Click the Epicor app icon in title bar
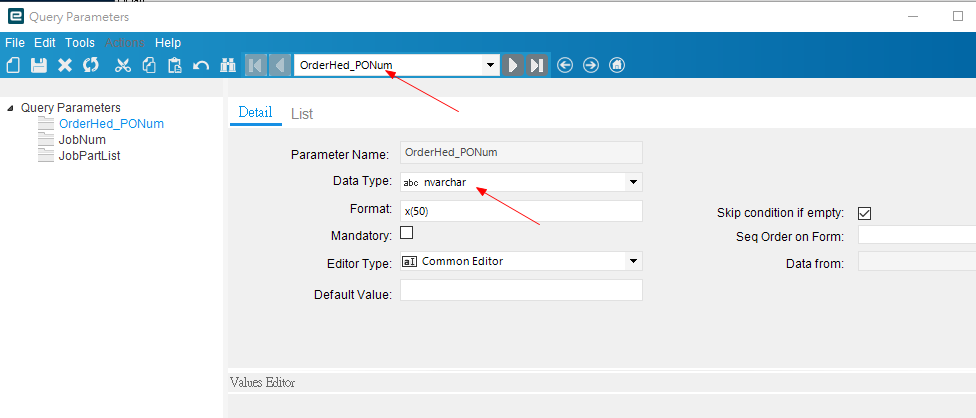This screenshot has width=976, height=418. [x=14, y=17]
